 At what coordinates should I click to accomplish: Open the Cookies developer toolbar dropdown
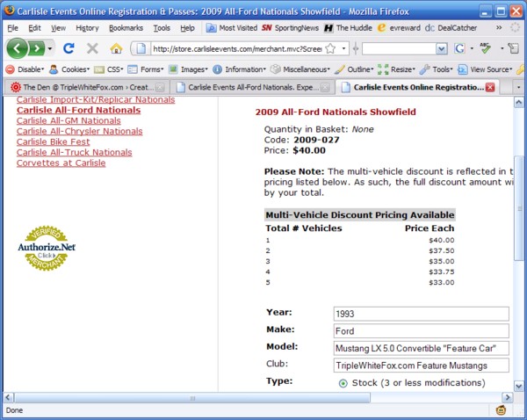69,69
